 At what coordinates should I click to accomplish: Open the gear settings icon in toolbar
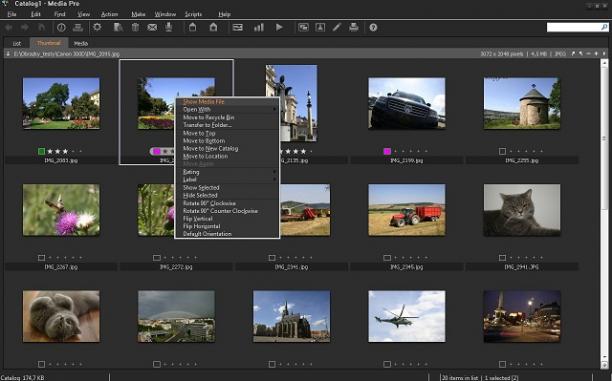(97, 27)
